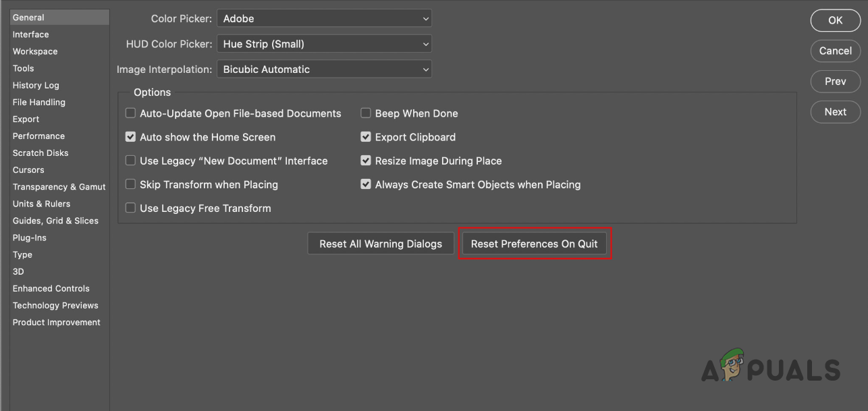Disable Always Create Smart Objects when Placing
The image size is (868, 411).
366,184
